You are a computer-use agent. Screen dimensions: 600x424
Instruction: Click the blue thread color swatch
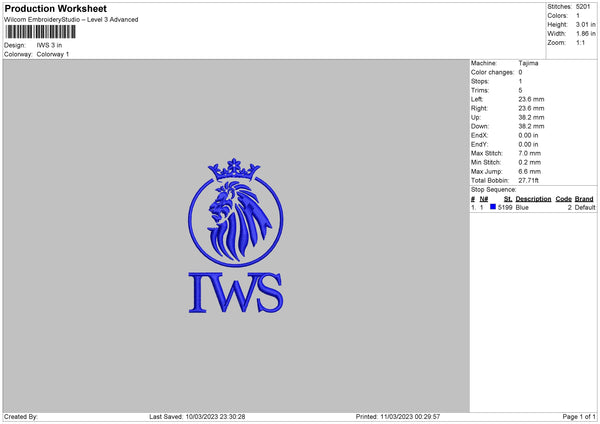click(493, 207)
